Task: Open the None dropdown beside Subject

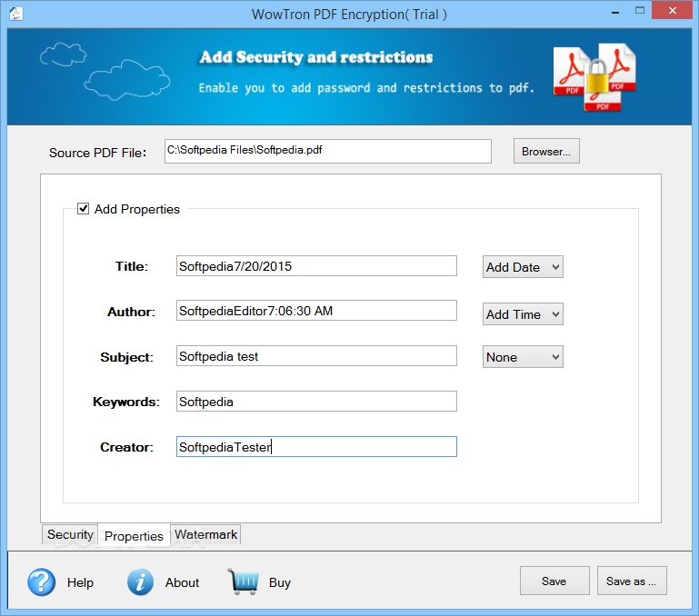Action: 523,356
